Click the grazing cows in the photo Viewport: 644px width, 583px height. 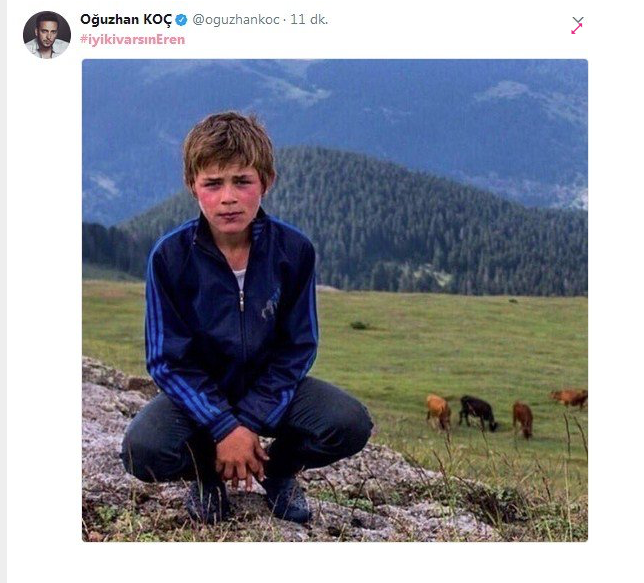[x=506, y=412]
